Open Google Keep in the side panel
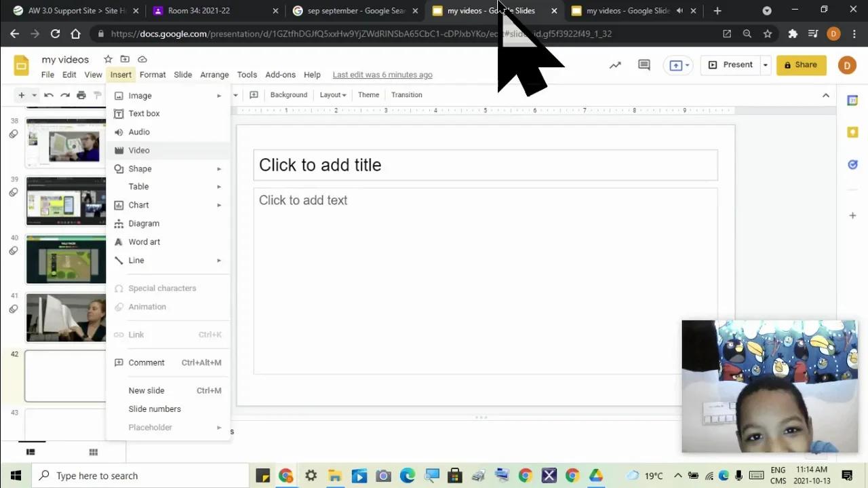 (852, 132)
